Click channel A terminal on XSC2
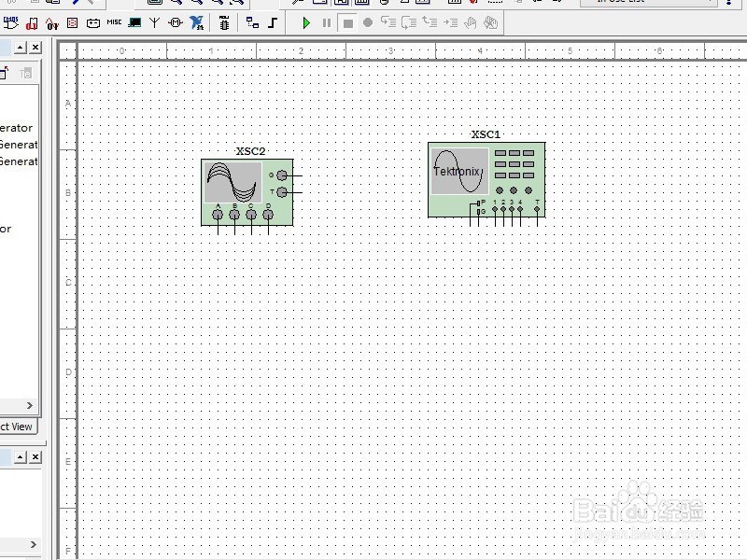Image resolution: width=747 pixels, height=560 pixels. click(x=218, y=215)
